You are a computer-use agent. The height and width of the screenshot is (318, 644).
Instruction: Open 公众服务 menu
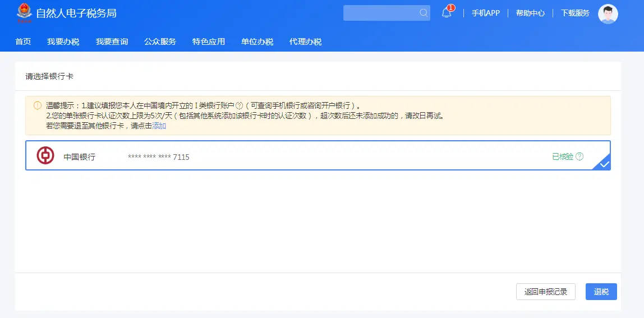(160, 42)
